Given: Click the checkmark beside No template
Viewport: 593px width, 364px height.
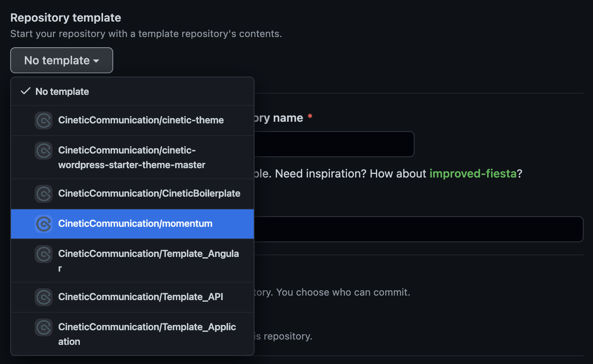Looking at the screenshot, I should 26,91.
